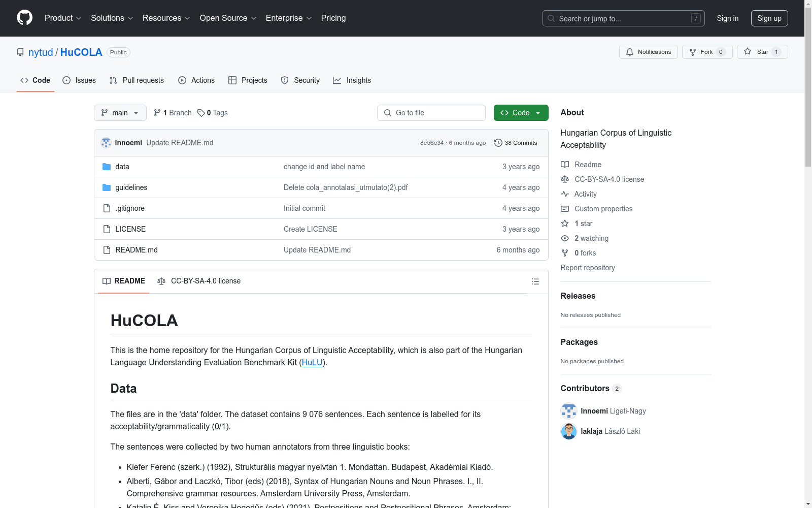
Task: Fork the HuCOLA repository
Action: [707, 52]
